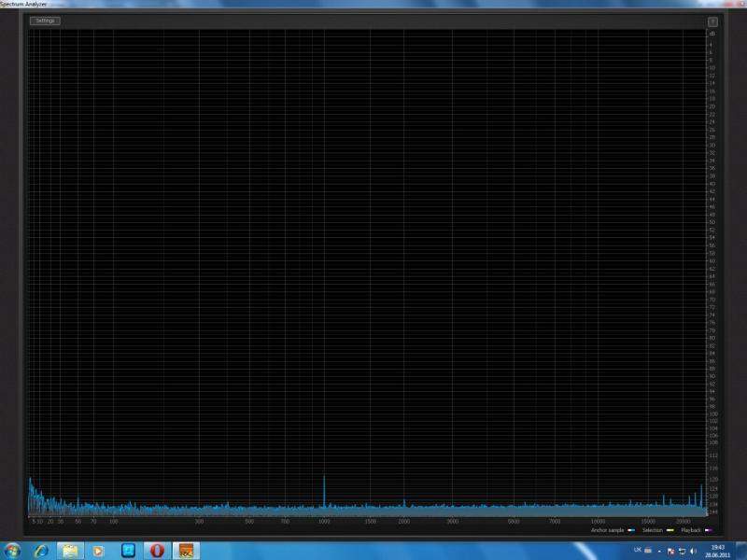This screenshot has width=747, height=560.
Task: Select the iZotope RX taskbar icon
Action: tap(186, 551)
